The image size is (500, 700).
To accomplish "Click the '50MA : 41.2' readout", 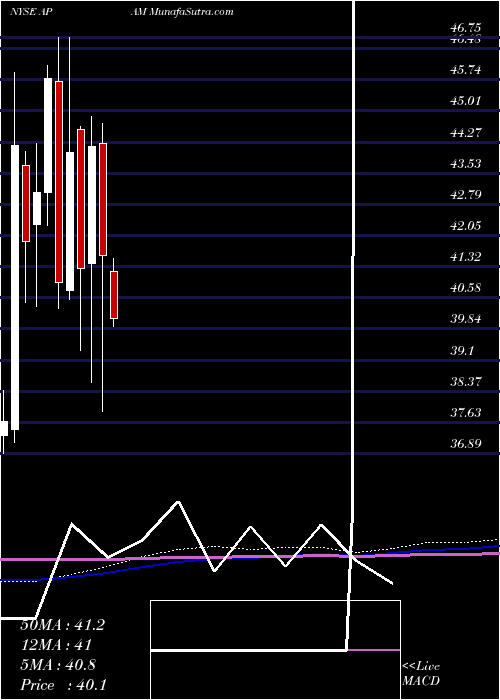I will 63,625.
